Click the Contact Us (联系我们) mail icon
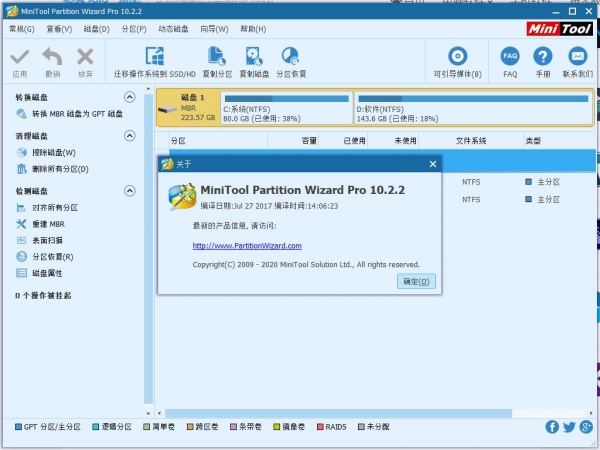The image size is (600, 450). point(577,56)
